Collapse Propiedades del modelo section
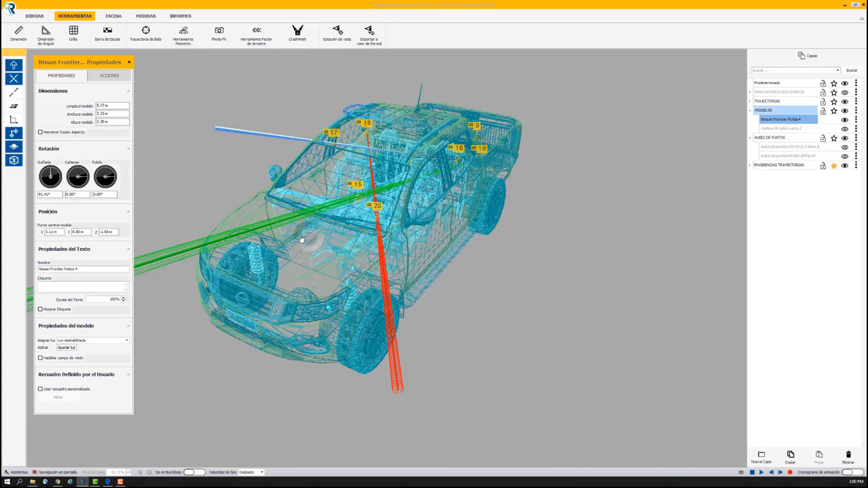This screenshot has width=868, height=488. (x=128, y=326)
